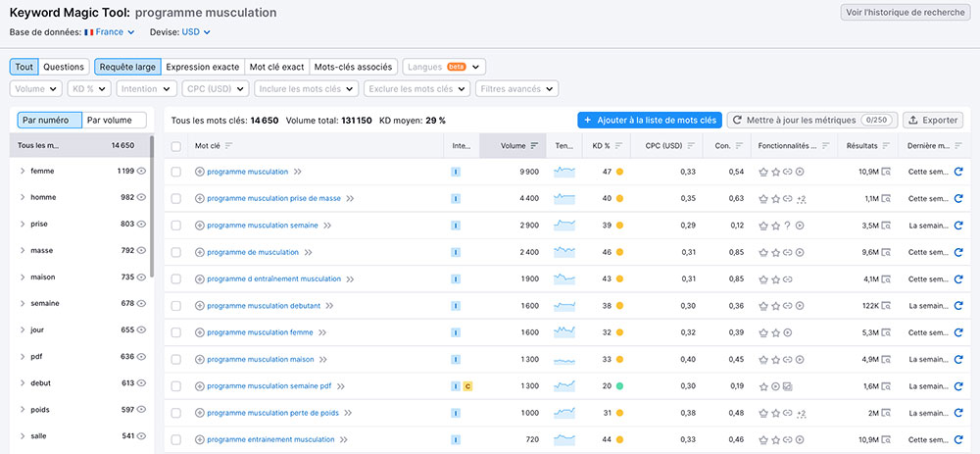Screen dimensions: 980x454
Task: Open the Intention filter dropdown
Action: pyautogui.click(x=147, y=89)
